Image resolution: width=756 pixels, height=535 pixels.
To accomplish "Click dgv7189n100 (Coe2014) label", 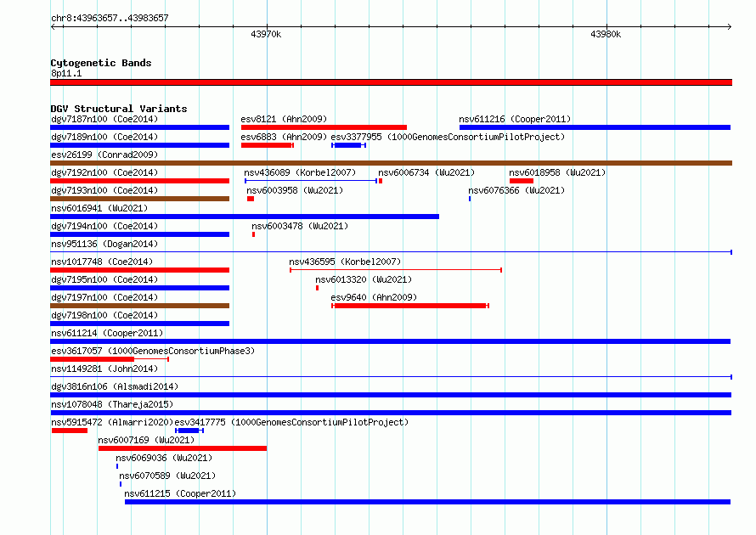I will [104, 137].
